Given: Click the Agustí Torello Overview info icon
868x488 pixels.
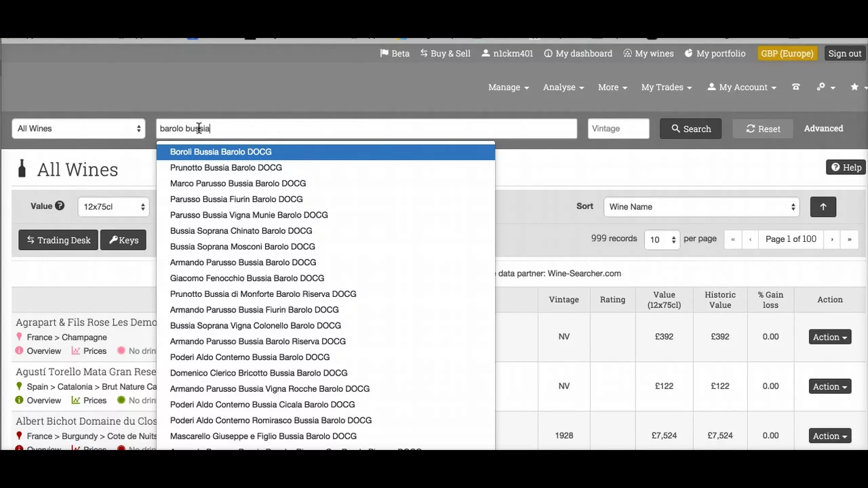Looking at the screenshot, I should (x=20, y=401).
